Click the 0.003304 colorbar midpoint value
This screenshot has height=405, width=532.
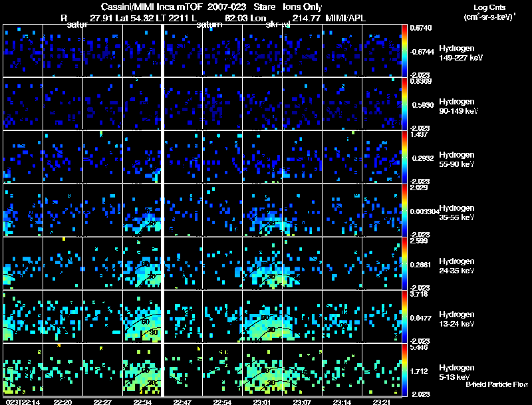424,211
